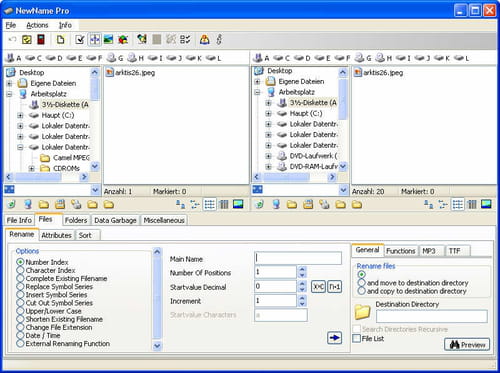500x373 pixels.
Task: Click the blue arrow button below Startvalue Characters
Action: [x=334, y=338]
